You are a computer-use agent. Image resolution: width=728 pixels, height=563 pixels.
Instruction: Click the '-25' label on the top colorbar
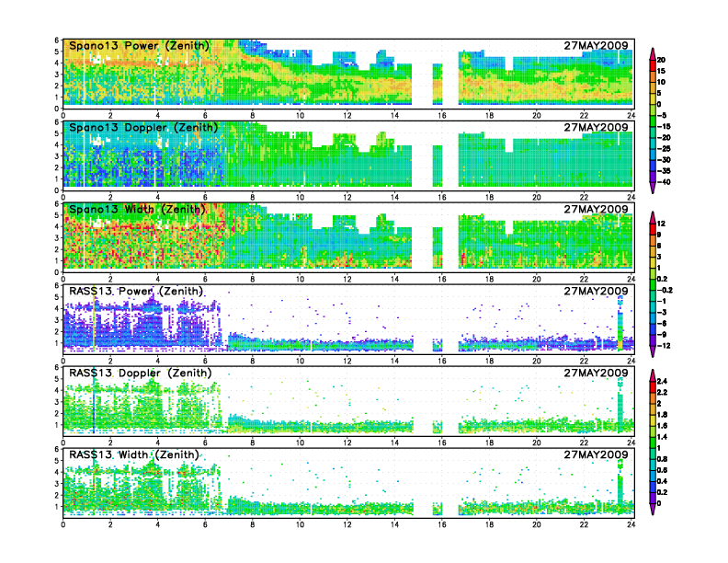(664, 149)
